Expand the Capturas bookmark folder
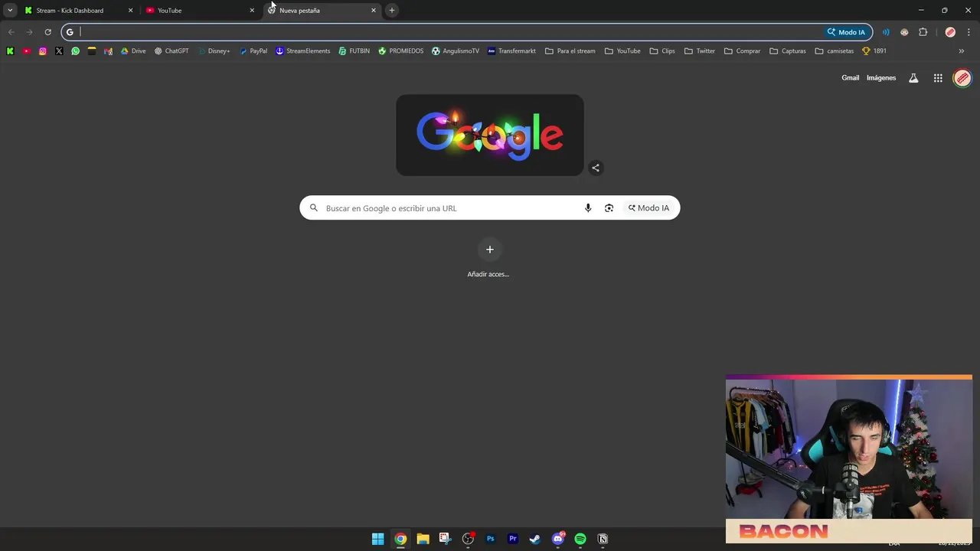Screen dimensions: 980x551 (x=788, y=51)
